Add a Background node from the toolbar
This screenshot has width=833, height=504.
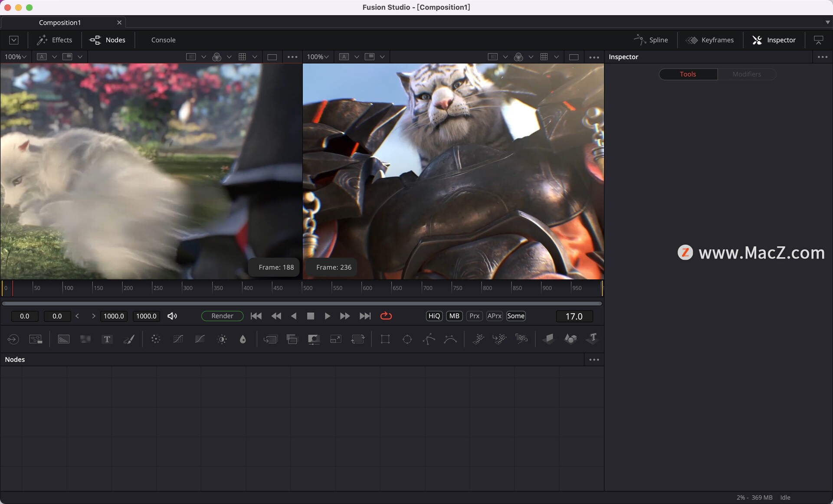click(63, 339)
